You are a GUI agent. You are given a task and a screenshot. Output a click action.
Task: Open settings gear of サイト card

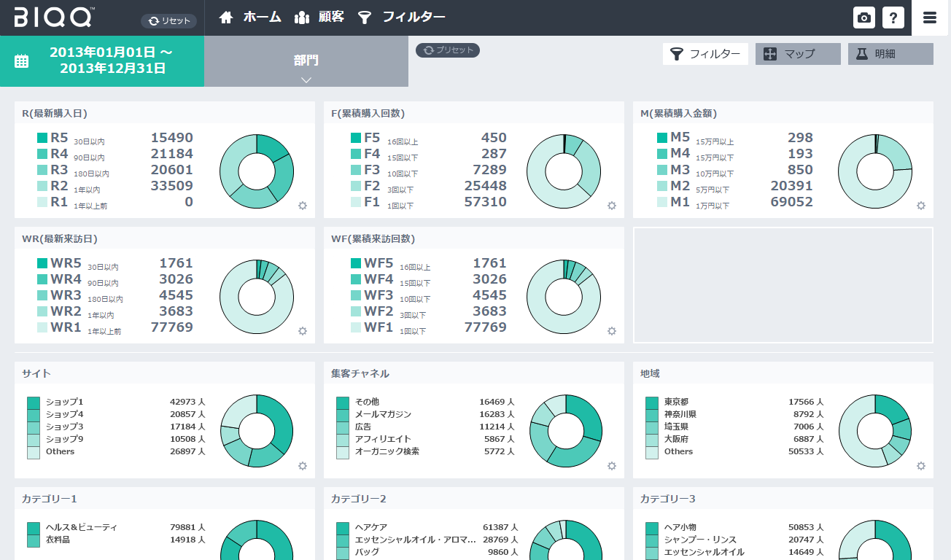(303, 466)
